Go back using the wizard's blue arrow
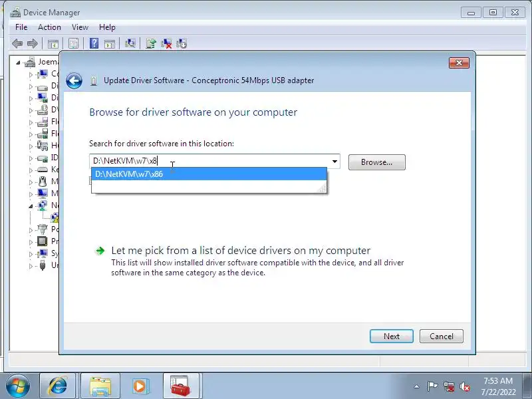The height and width of the screenshot is (399, 532). 74,80
